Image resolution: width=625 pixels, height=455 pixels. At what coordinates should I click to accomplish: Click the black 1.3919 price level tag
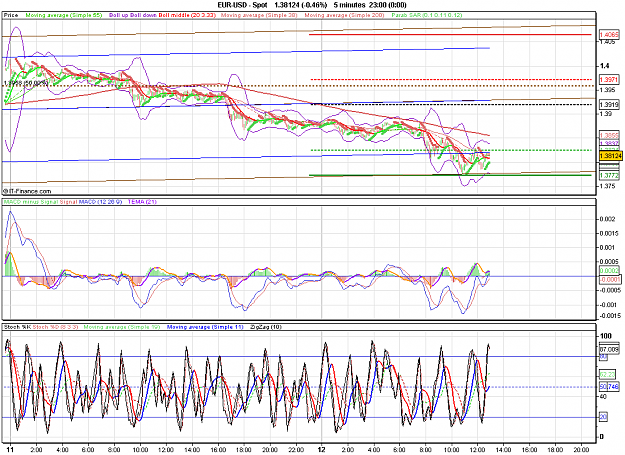tap(609, 105)
